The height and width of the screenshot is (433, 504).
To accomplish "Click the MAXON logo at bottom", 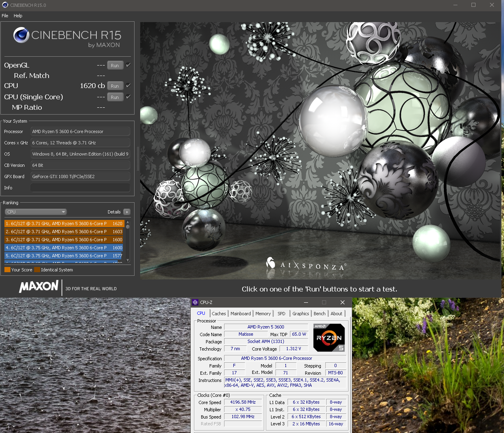I will point(39,287).
